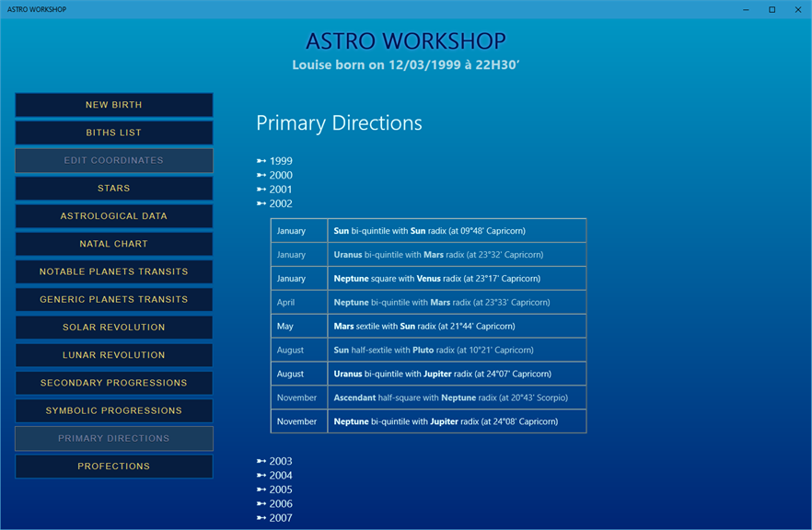Select 'Mars sextile with Sun radix' row

pyautogui.click(x=428, y=326)
